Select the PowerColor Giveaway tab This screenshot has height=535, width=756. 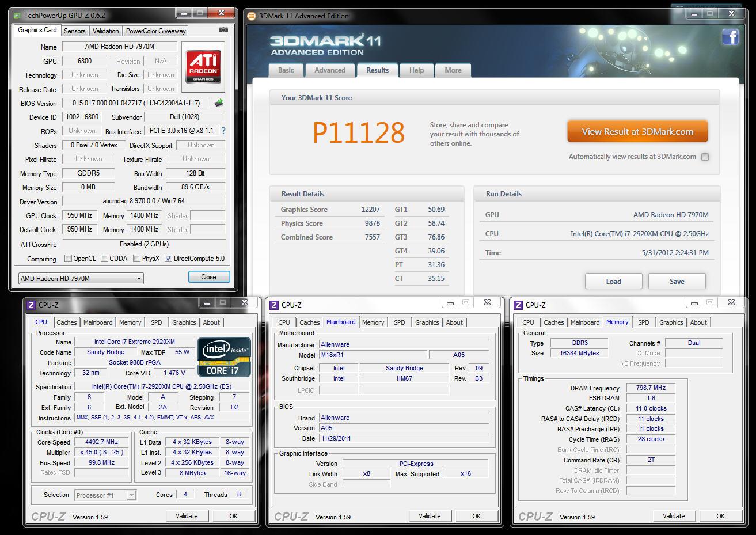155,31
